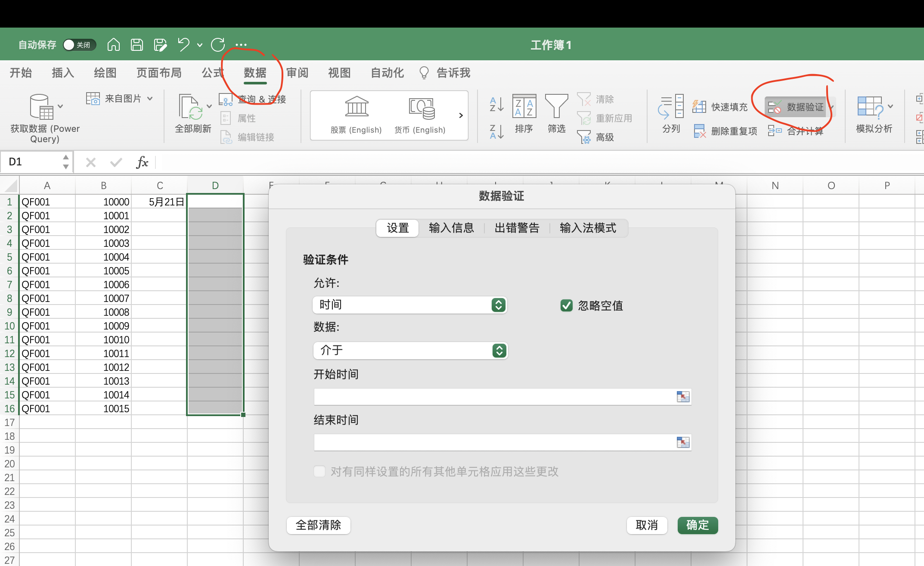
Task: Check apply changes to all other cells checkbox
Action: coord(319,471)
